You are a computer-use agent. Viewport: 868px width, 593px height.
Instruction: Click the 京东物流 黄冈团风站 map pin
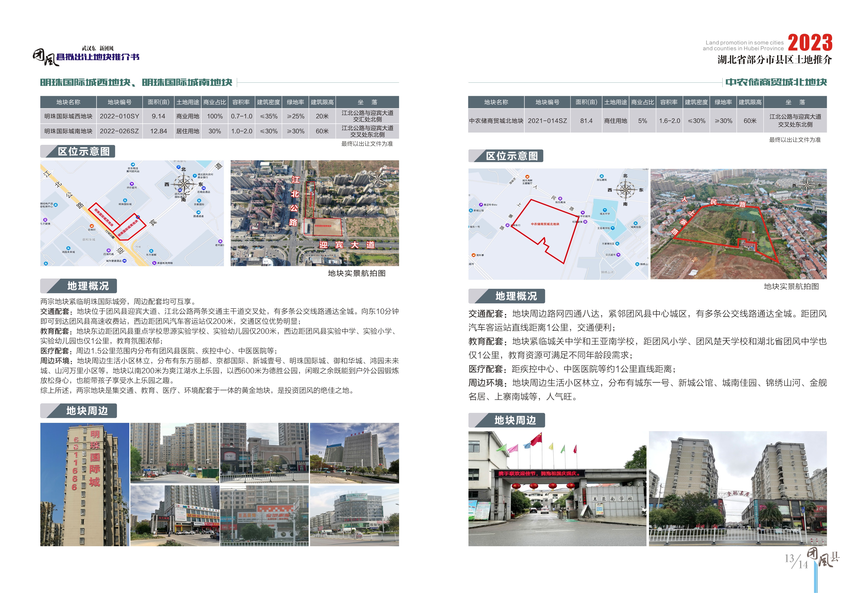coord(133,164)
